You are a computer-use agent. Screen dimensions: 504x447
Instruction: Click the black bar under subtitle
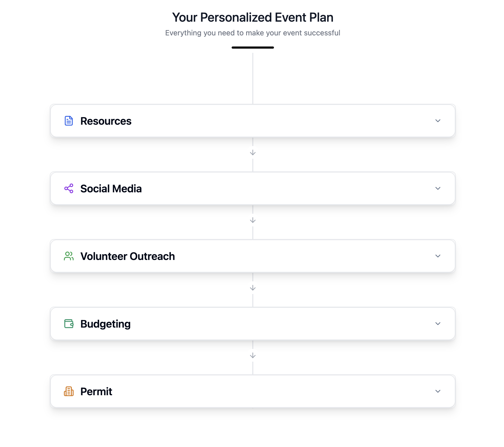pos(253,48)
